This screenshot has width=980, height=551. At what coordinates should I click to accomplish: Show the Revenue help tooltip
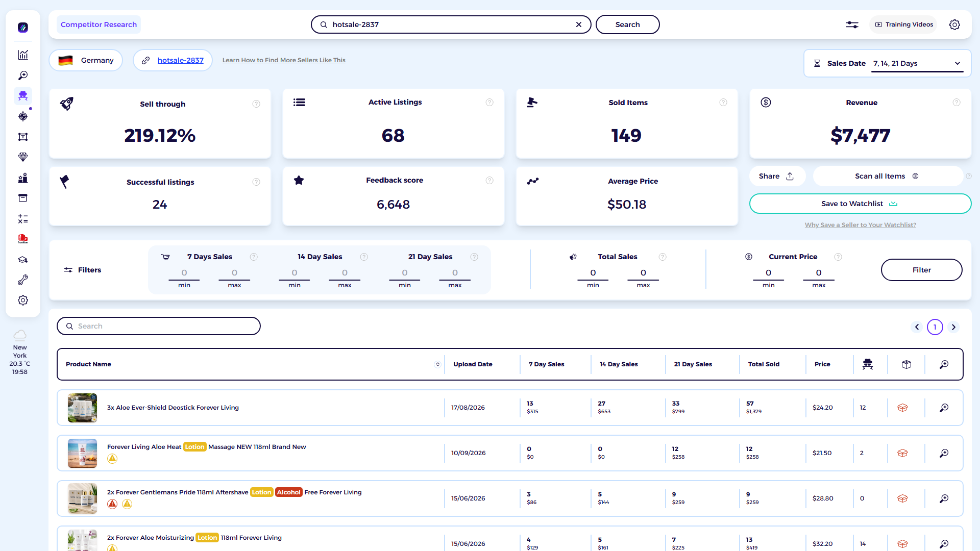coord(957,103)
